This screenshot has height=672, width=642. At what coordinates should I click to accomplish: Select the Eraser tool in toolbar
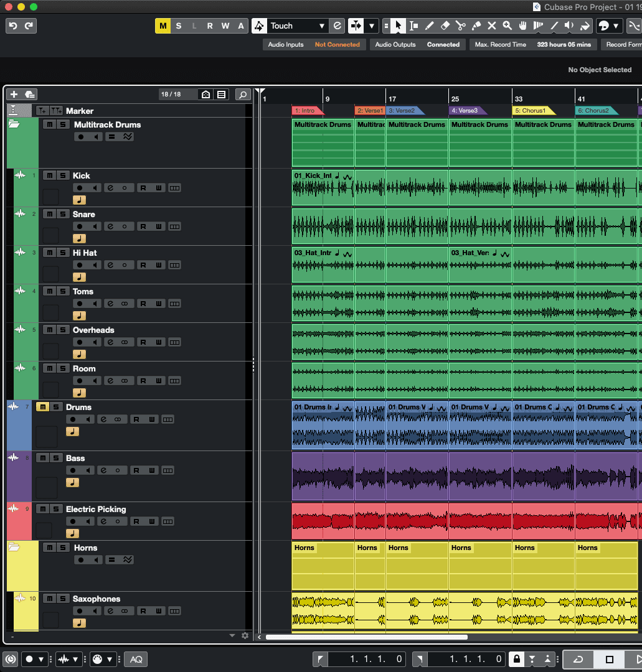tap(445, 26)
